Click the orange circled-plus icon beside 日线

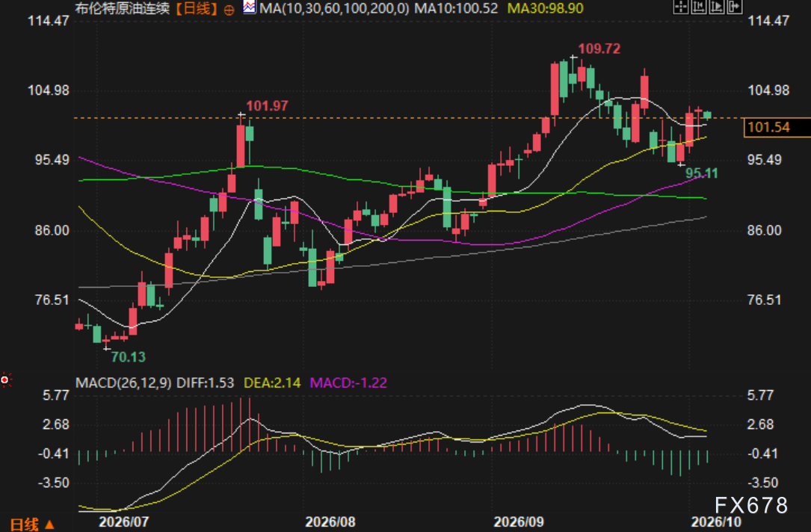coord(229,9)
